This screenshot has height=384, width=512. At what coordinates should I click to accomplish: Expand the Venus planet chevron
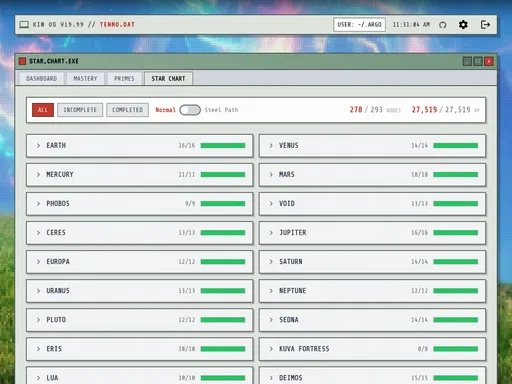271,146
